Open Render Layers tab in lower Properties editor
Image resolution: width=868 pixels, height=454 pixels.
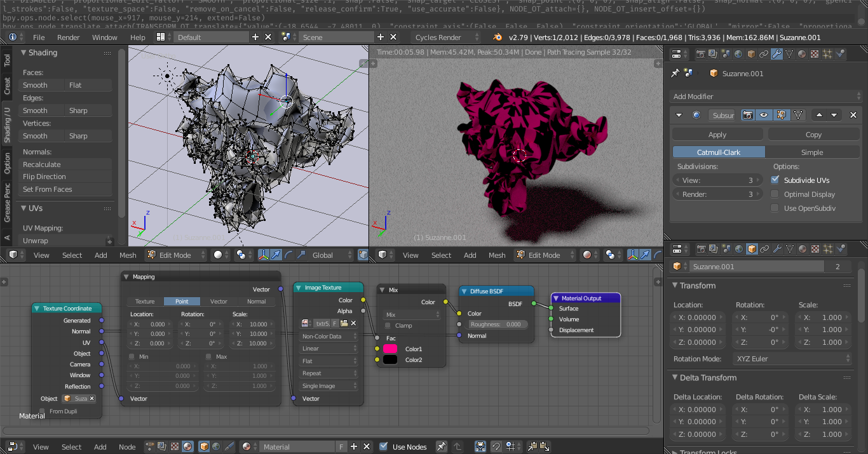click(713, 249)
